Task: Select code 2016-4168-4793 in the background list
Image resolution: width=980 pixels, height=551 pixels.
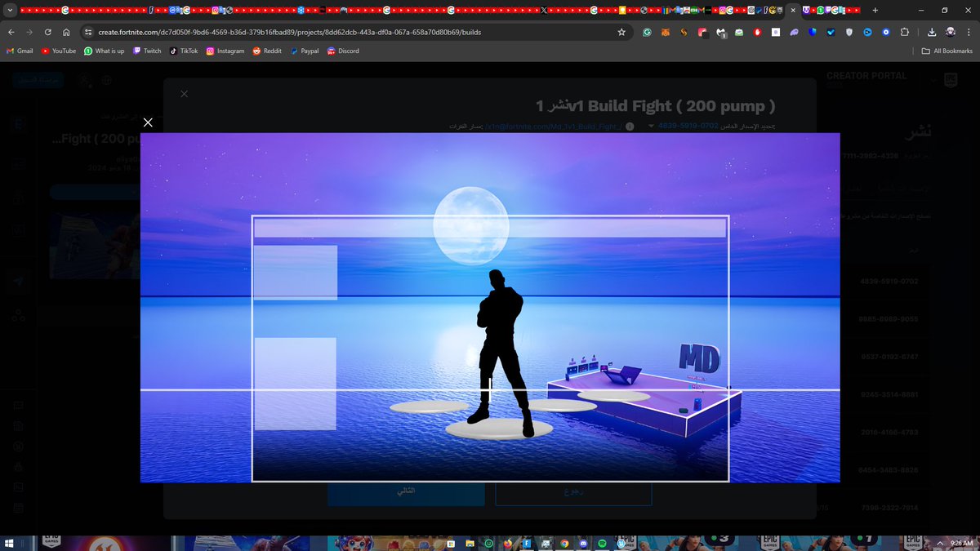Action: (x=889, y=433)
